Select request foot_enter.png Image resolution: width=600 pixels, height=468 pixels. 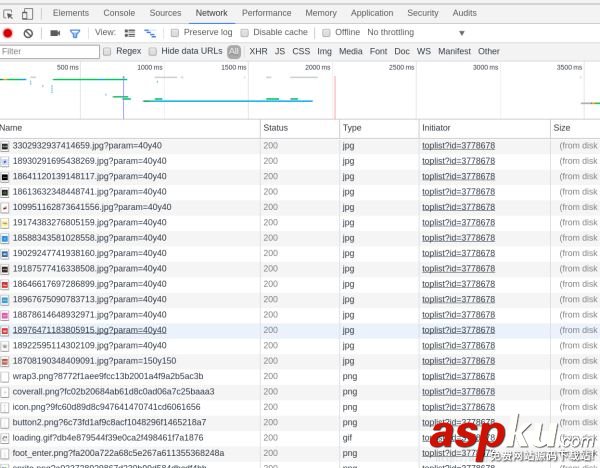point(118,453)
